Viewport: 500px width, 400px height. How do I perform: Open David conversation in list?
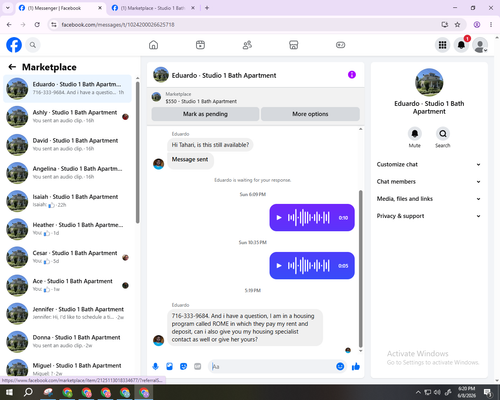click(67, 145)
